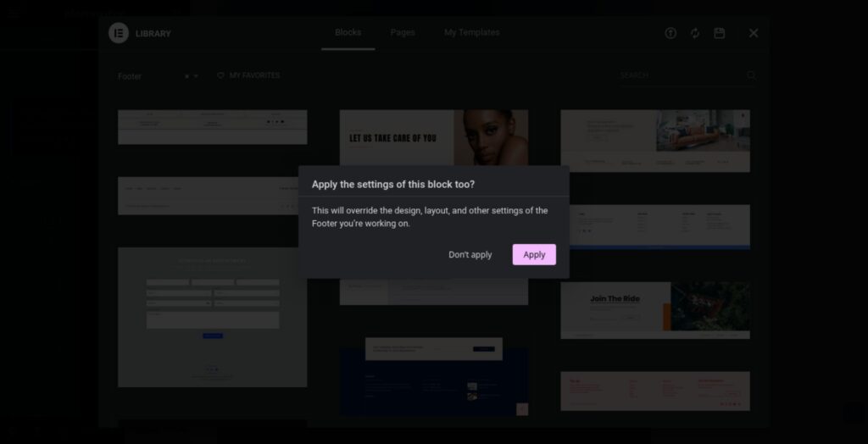Click the My Favorites heart icon
868x444 pixels.
coord(220,75)
